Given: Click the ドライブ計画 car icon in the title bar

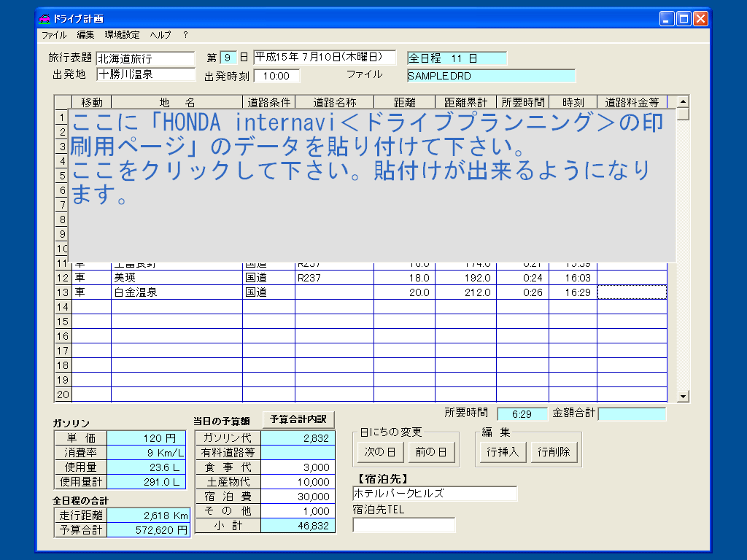Looking at the screenshot, I should 44,18.
